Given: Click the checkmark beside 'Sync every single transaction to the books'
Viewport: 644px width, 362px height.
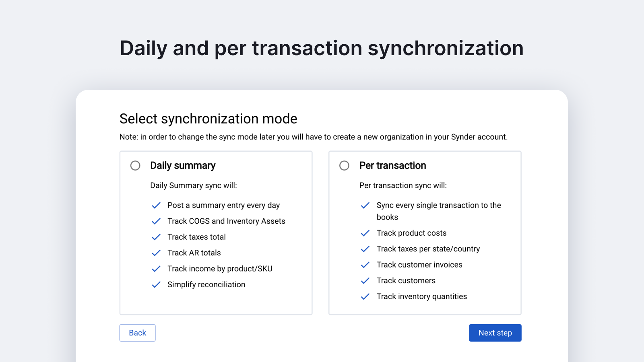Looking at the screenshot, I should point(365,205).
